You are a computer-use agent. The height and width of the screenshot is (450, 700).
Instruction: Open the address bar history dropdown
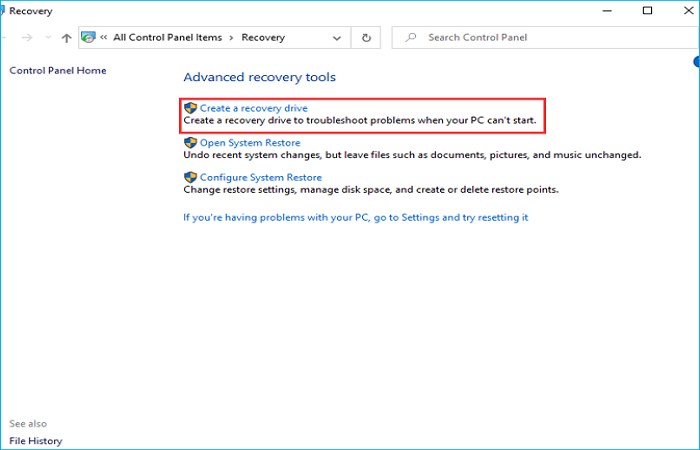pos(337,38)
